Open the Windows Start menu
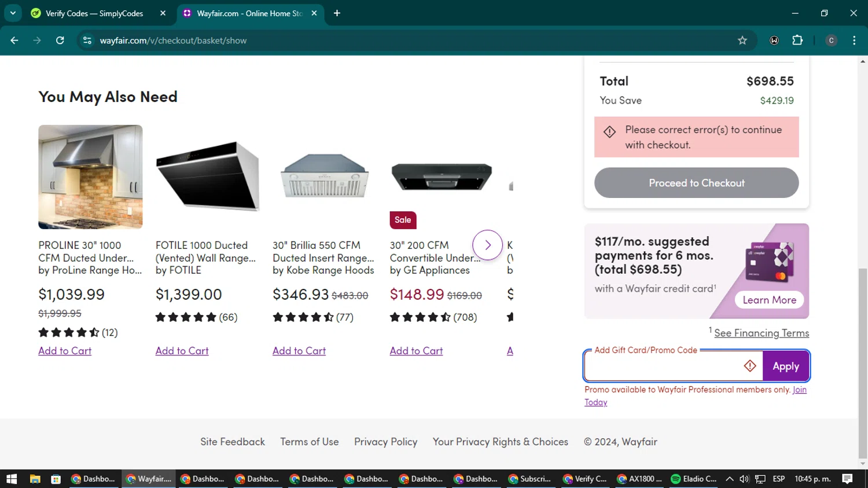 pos(12,479)
